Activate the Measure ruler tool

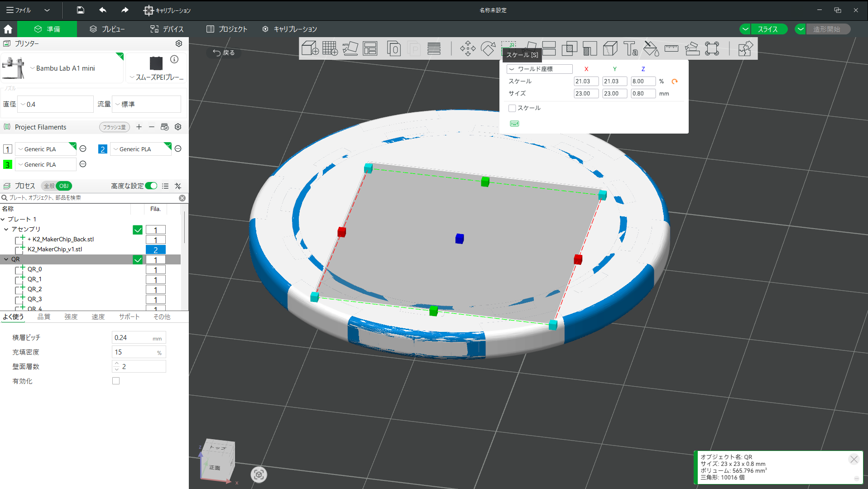pos(671,48)
